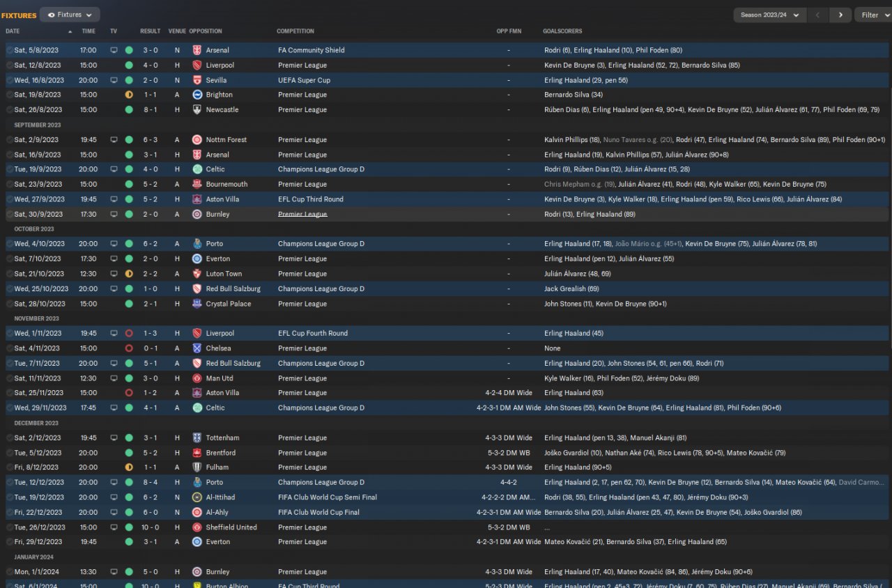The image size is (892, 588).
Task: Click FIFA Club World Cup Final competition
Action: pos(319,513)
